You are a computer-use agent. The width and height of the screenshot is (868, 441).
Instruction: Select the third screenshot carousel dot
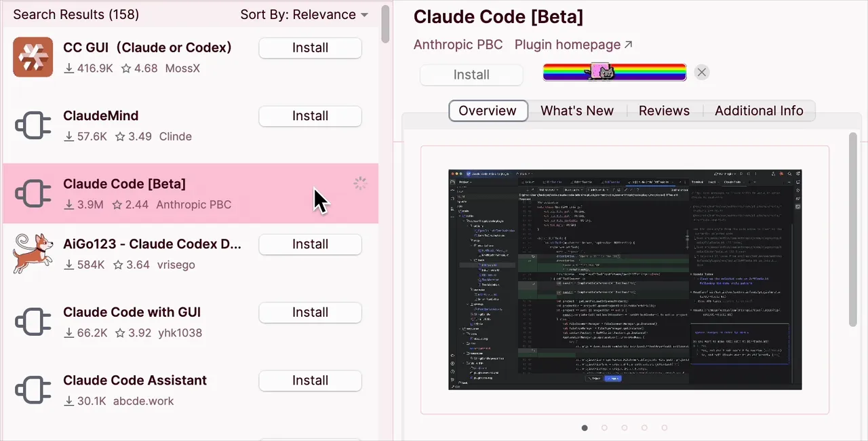[x=625, y=427]
